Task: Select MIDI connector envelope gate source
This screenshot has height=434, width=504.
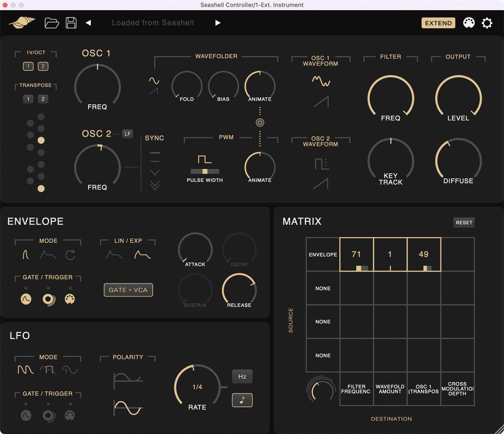Action: click(70, 299)
